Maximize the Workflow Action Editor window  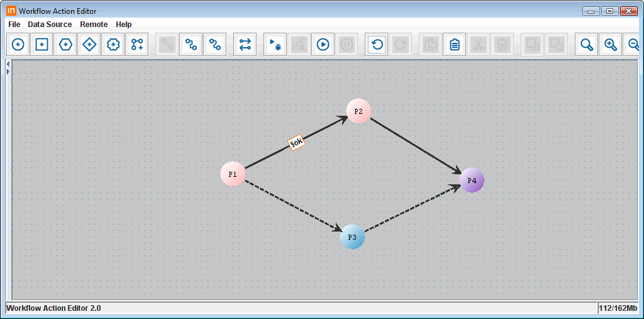pyautogui.click(x=610, y=11)
